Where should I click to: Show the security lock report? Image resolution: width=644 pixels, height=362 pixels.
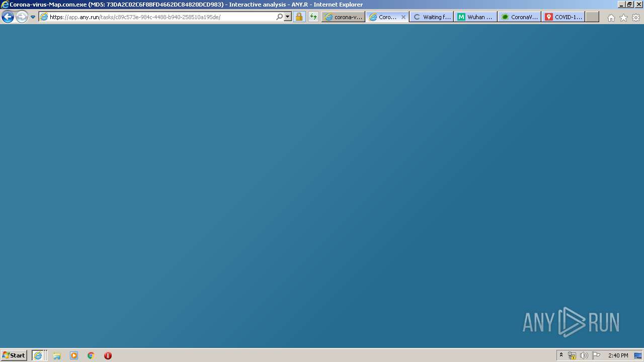(299, 17)
